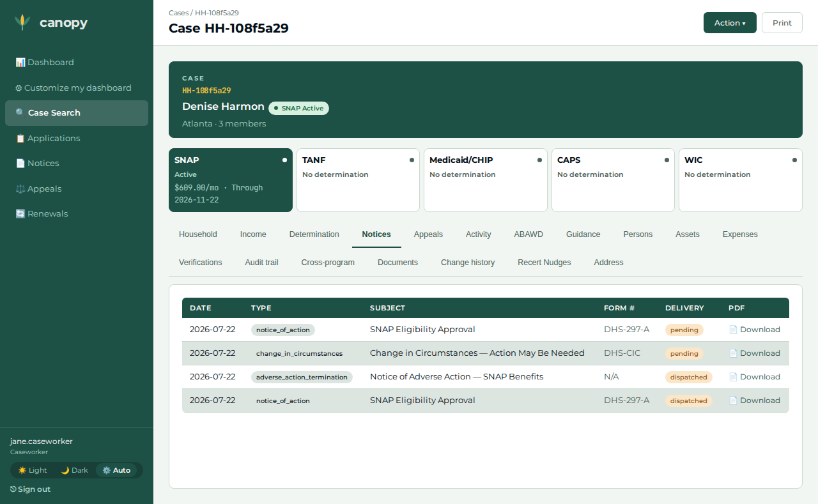Switch to the Activity tab

(x=479, y=234)
